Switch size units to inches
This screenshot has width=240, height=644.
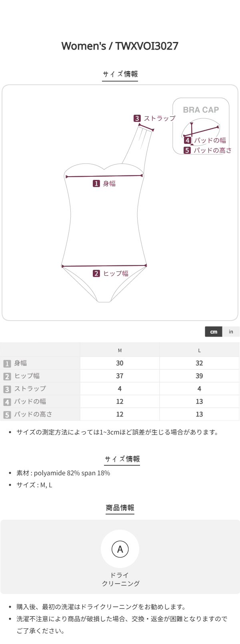231,332
